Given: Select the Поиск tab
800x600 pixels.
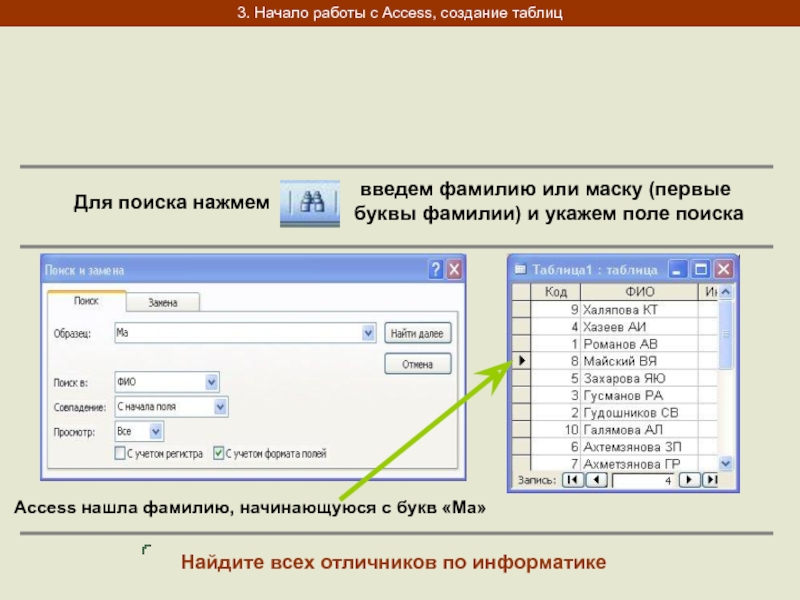Looking at the screenshot, I should tap(87, 301).
